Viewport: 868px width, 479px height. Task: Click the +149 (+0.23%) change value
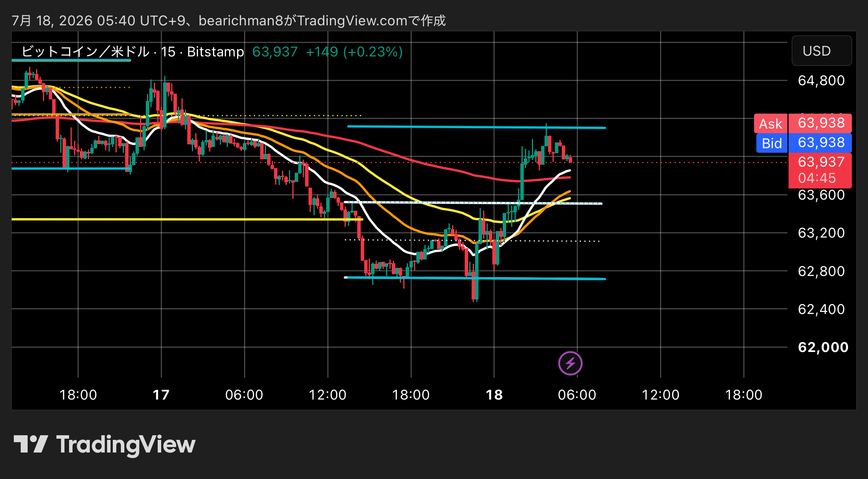(354, 51)
